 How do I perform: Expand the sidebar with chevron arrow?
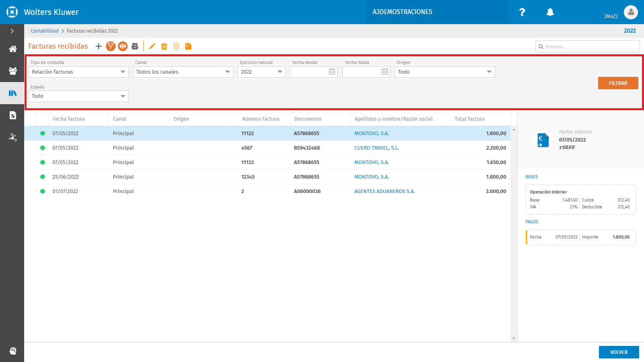pos(12,31)
